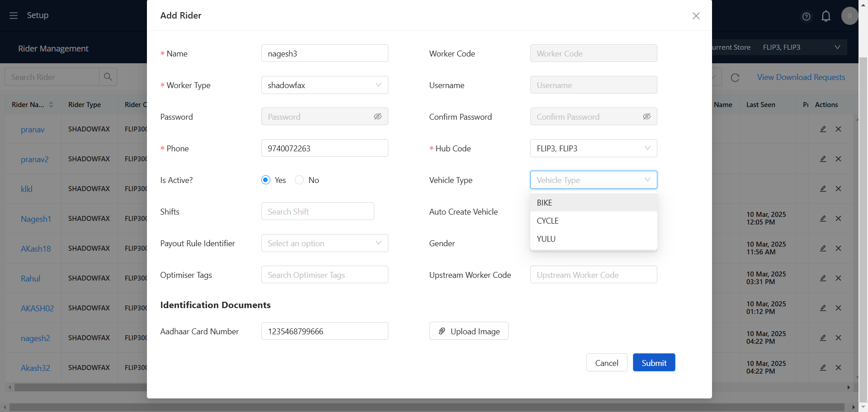
Task: Sort by Rider Name column arrows
Action: [x=51, y=105]
